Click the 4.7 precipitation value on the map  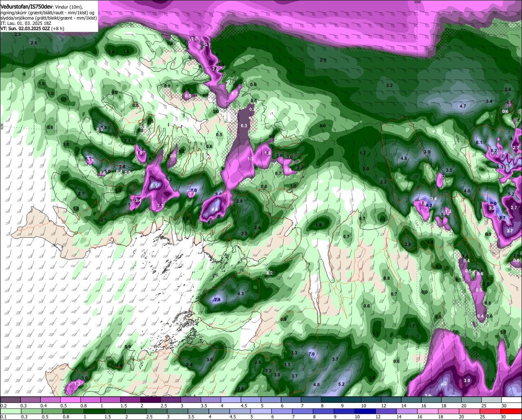coord(463,106)
